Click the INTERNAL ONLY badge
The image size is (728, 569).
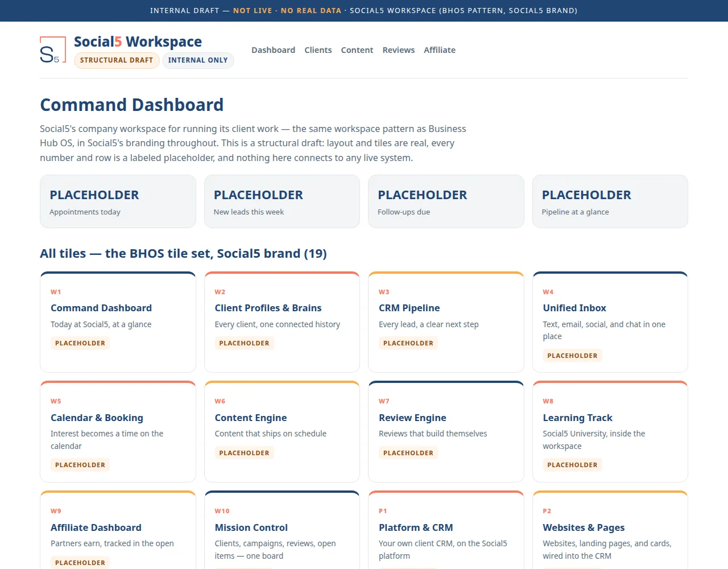pos(198,60)
